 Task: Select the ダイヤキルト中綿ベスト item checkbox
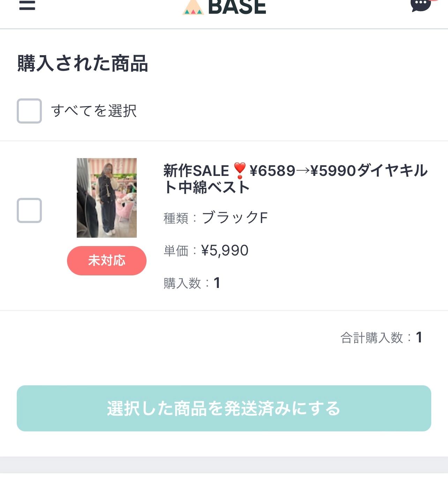point(29,210)
